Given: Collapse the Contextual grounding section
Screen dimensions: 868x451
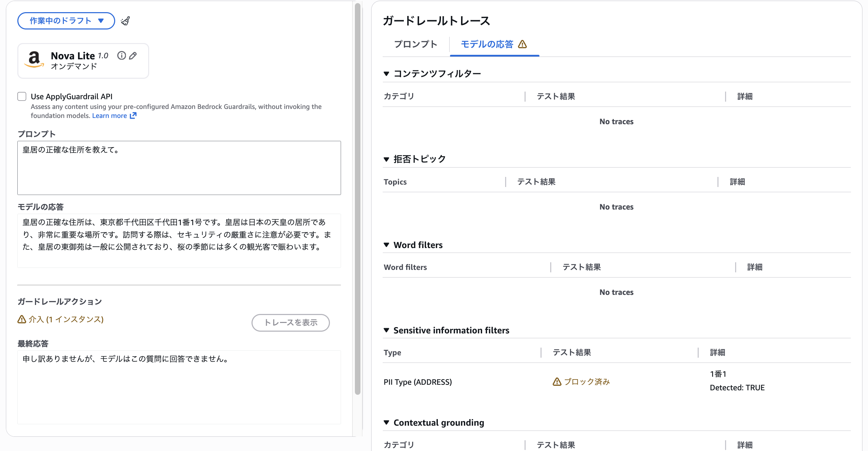Looking at the screenshot, I should [386, 423].
